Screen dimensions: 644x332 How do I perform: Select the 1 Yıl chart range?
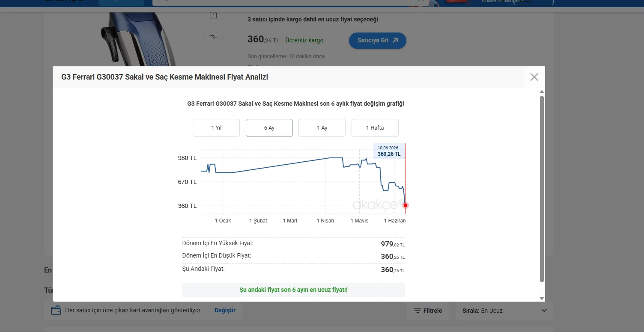tap(216, 128)
